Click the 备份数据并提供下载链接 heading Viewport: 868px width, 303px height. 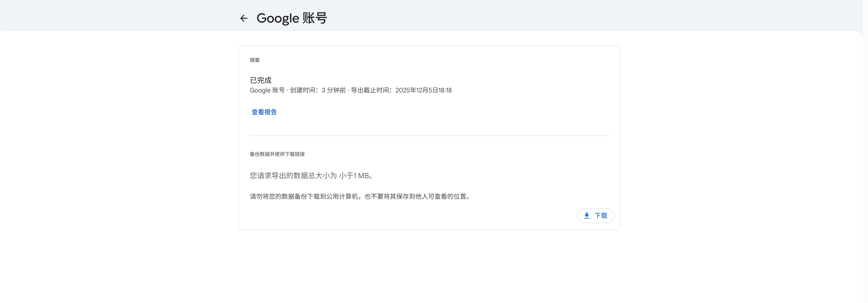click(277, 154)
